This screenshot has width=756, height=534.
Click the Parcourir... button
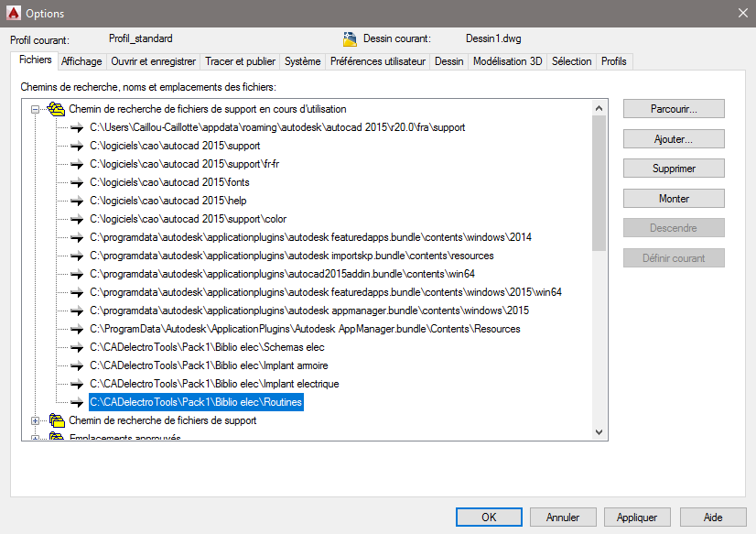click(674, 109)
